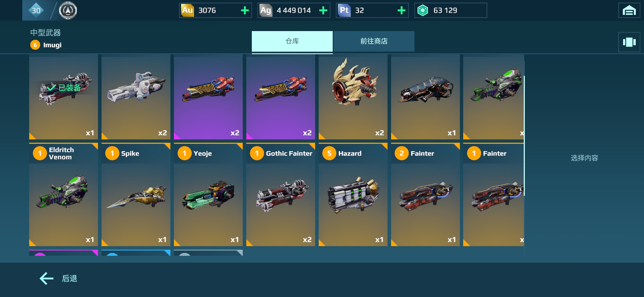Select the Eldritch Venom weapon card
This screenshot has height=297, width=644.
[64, 194]
